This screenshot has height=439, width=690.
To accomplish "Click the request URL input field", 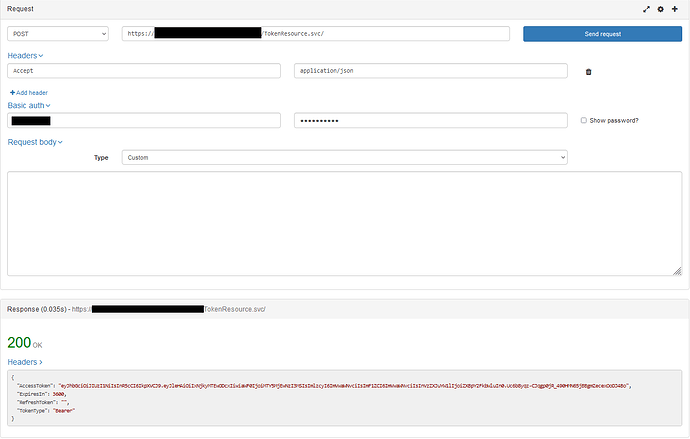I will [x=316, y=34].
